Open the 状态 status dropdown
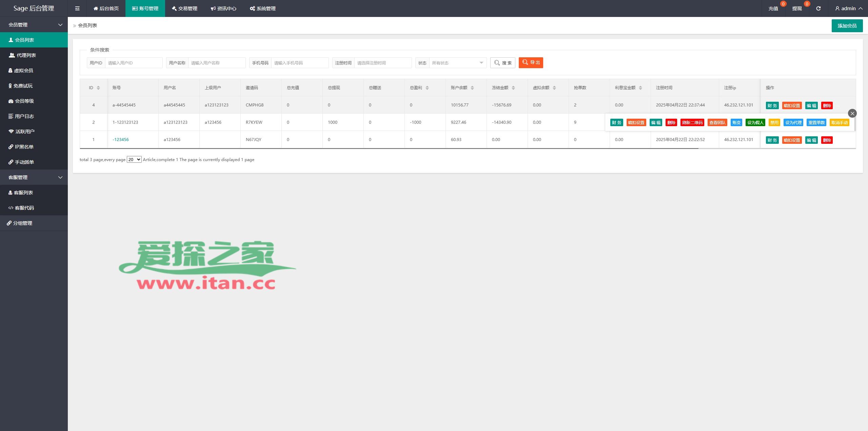The width and height of the screenshot is (868, 431). [x=457, y=63]
